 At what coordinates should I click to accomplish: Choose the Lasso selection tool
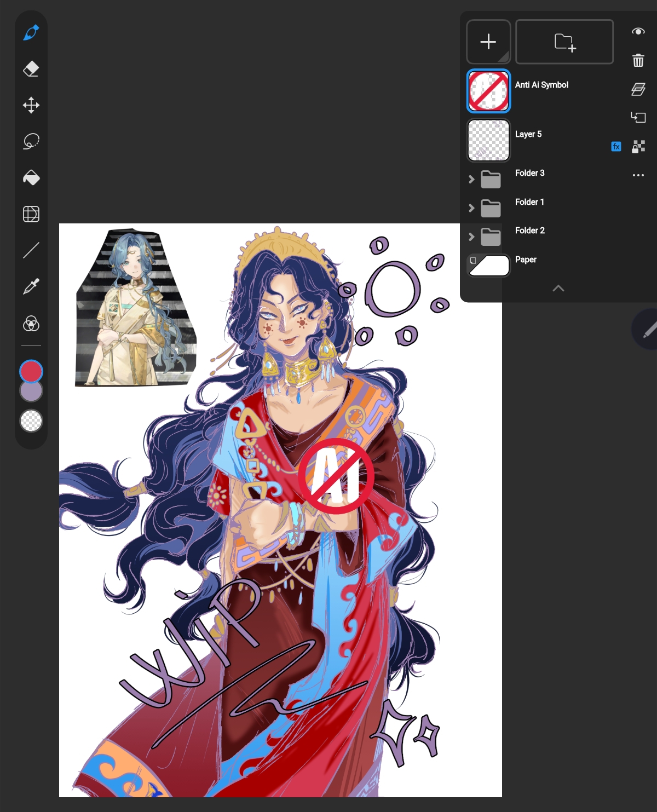[31, 141]
